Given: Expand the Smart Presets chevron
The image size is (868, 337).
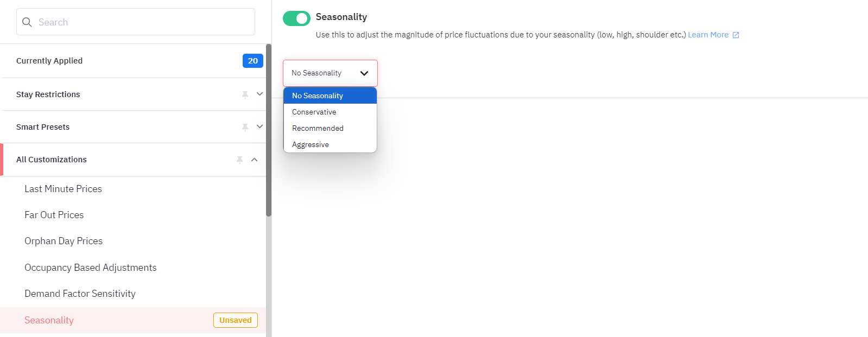Looking at the screenshot, I should (x=259, y=126).
